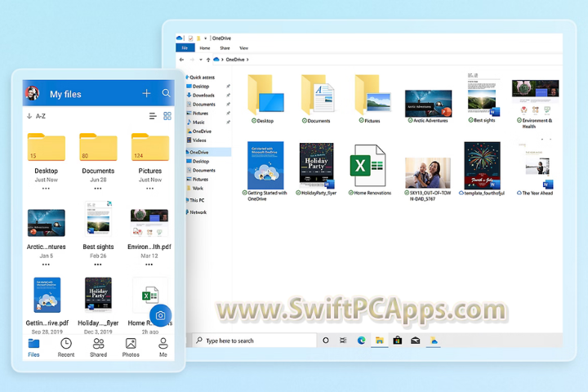Select Music in Quick access list
The width and height of the screenshot is (588, 392).
[198, 122]
